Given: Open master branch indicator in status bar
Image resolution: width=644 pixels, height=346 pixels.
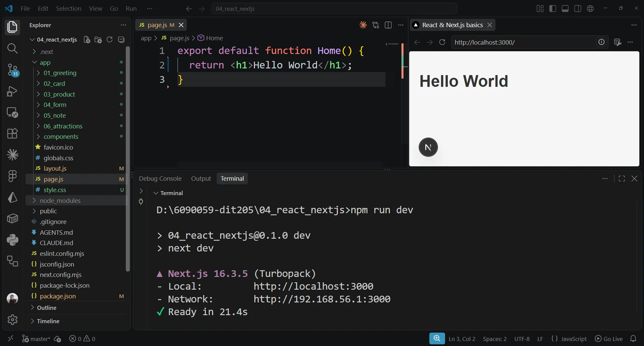Looking at the screenshot, I should click(x=36, y=339).
